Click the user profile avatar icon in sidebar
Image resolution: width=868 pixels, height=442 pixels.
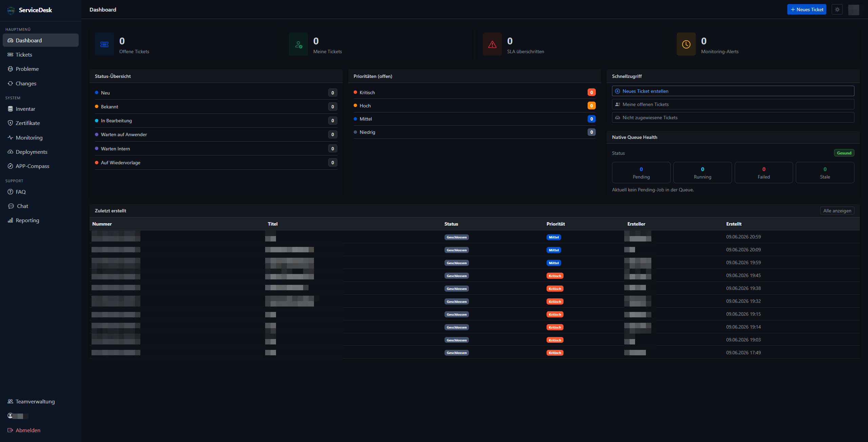point(10,416)
